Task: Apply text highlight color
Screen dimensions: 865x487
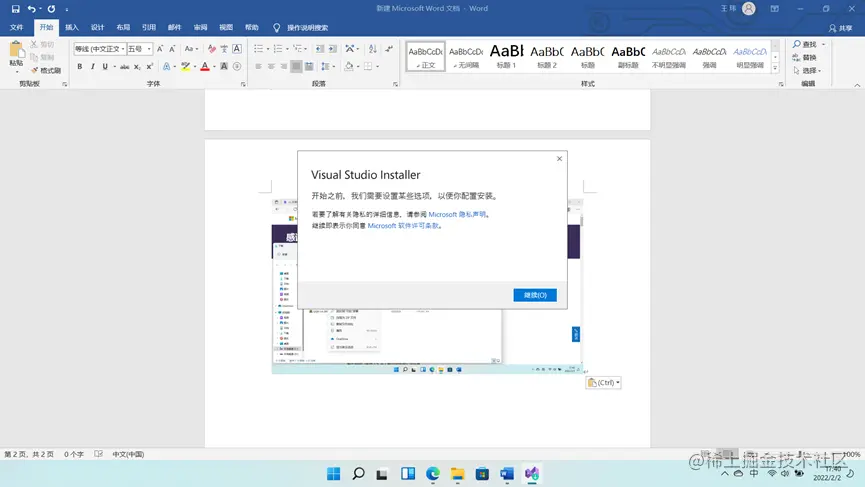Action: click(186, 67)
